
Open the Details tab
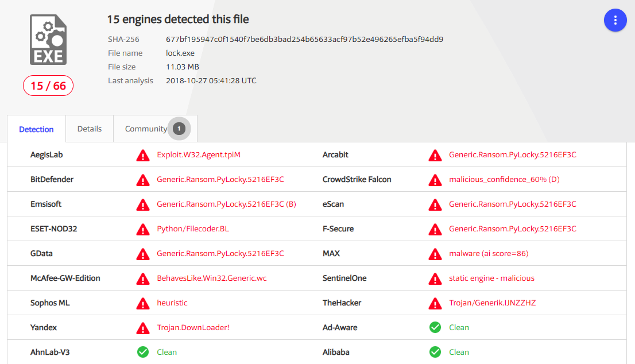(x=90, y=129)
